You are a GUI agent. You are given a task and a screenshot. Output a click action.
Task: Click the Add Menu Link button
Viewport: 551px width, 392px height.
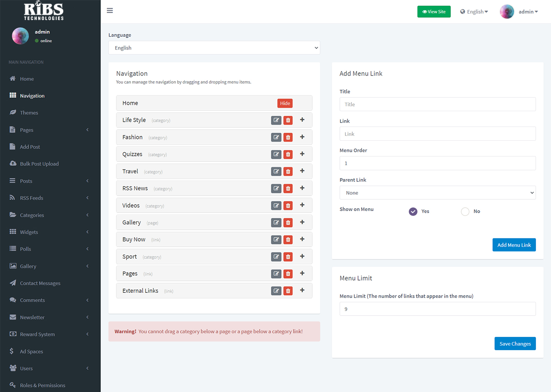click(514, 245)
